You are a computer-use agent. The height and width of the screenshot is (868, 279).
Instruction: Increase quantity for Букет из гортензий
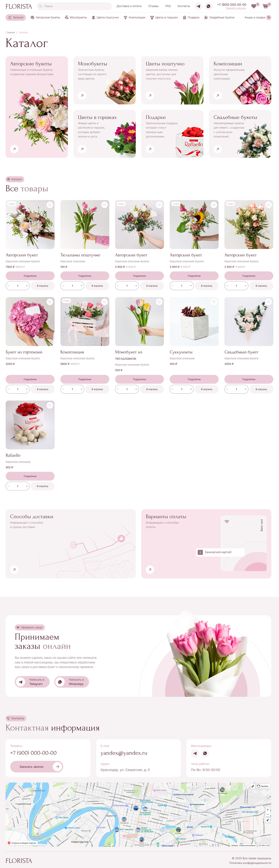(x=27, y=389)
